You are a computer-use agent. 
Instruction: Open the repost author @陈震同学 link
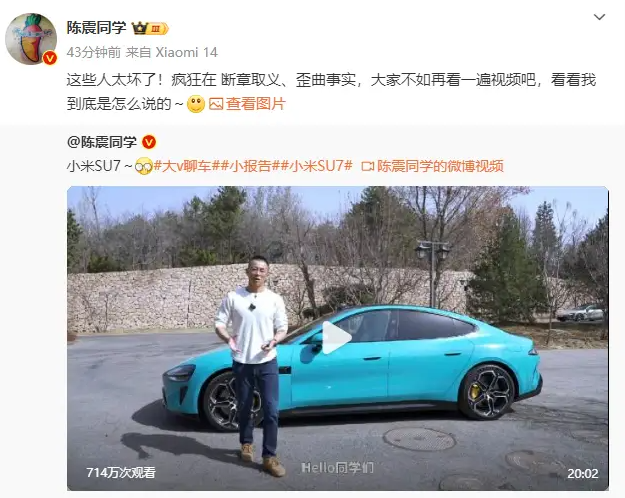[x=102, y=142]
